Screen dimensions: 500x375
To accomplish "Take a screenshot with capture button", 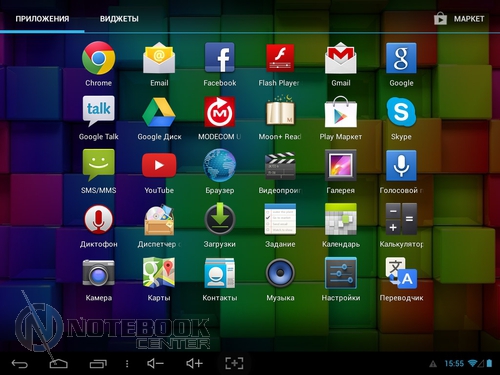I will point(234,363).
